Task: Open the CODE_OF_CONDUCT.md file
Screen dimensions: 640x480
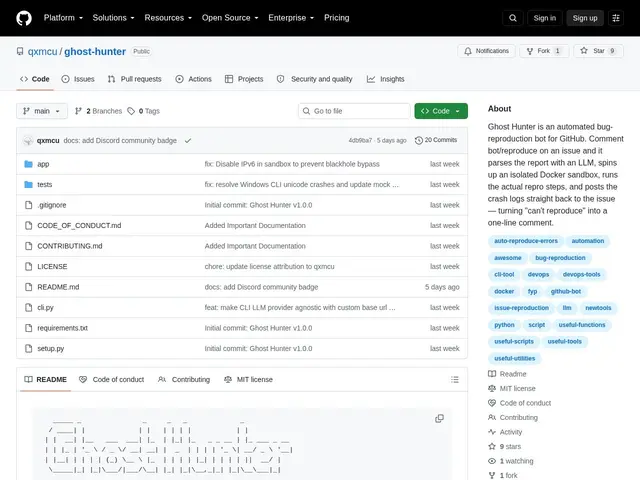Action: 79,225
